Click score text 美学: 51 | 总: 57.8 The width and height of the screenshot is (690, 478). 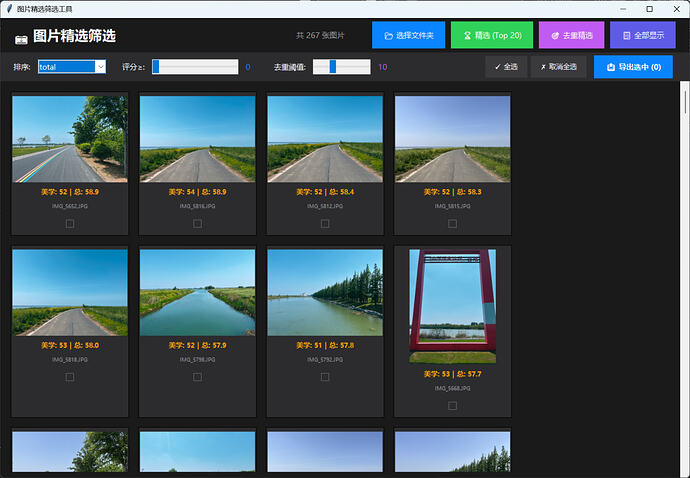pyautogui.click(x=325, y=346)
